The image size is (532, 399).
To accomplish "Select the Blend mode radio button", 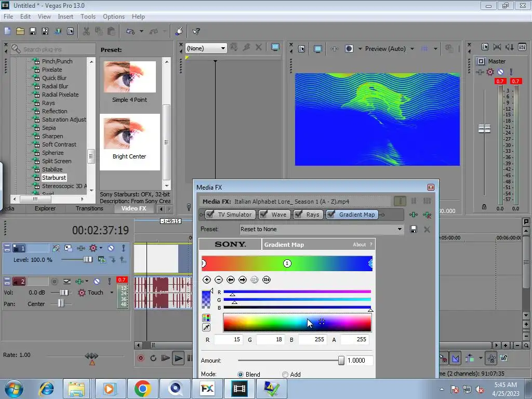I will pyautogui.click(x=241, y=374).
